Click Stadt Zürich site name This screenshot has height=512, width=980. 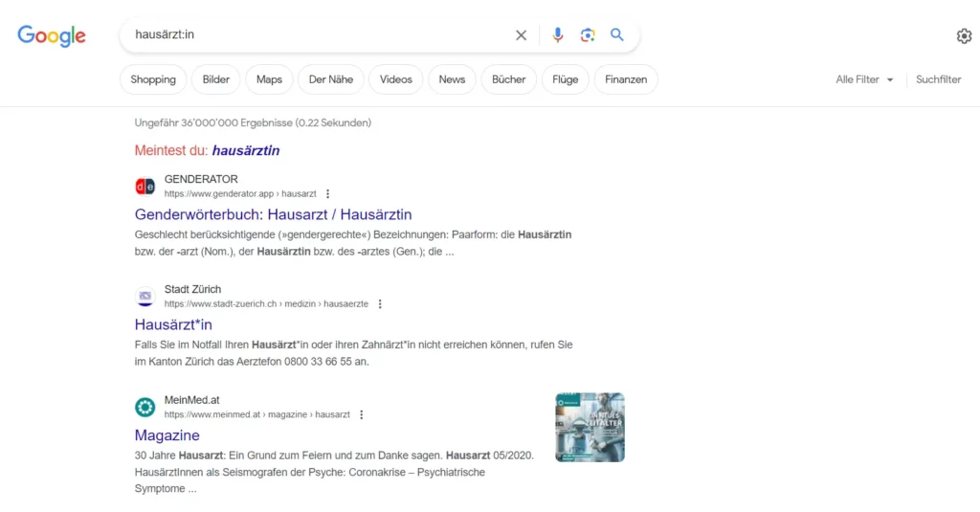pos(192,289)
